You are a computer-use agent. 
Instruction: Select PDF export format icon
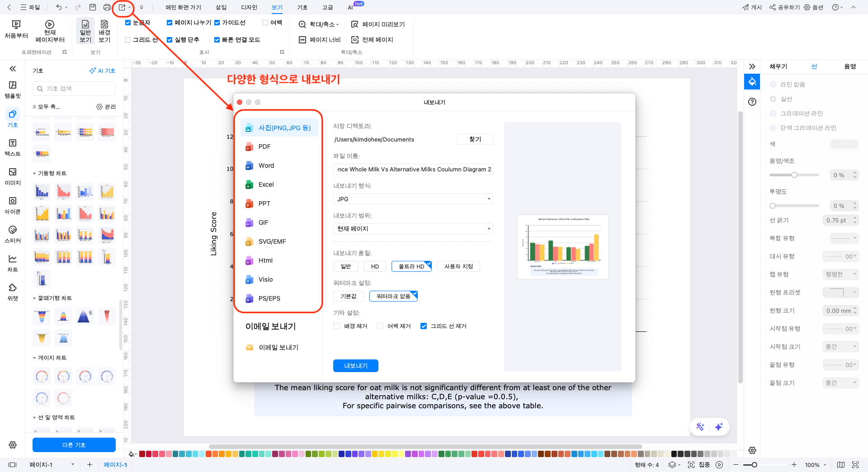click(249, 146)
